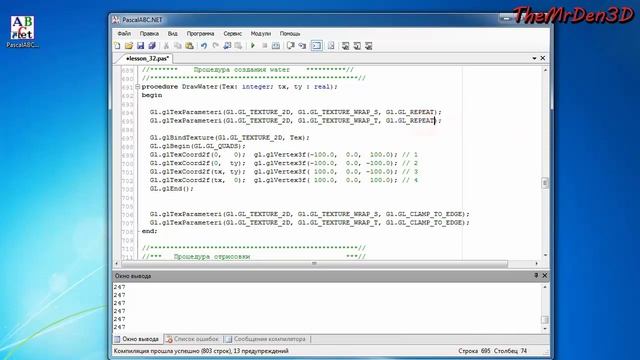
Task: Copy selection with the toolbar Copy icon
Action: coord(178,46)
